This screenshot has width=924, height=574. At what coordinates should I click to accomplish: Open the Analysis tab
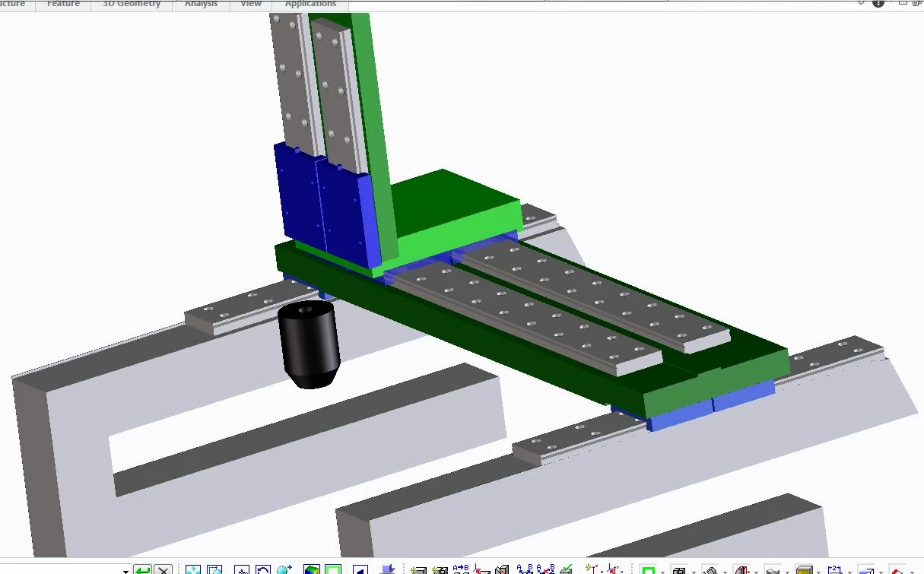coord(201,4)
